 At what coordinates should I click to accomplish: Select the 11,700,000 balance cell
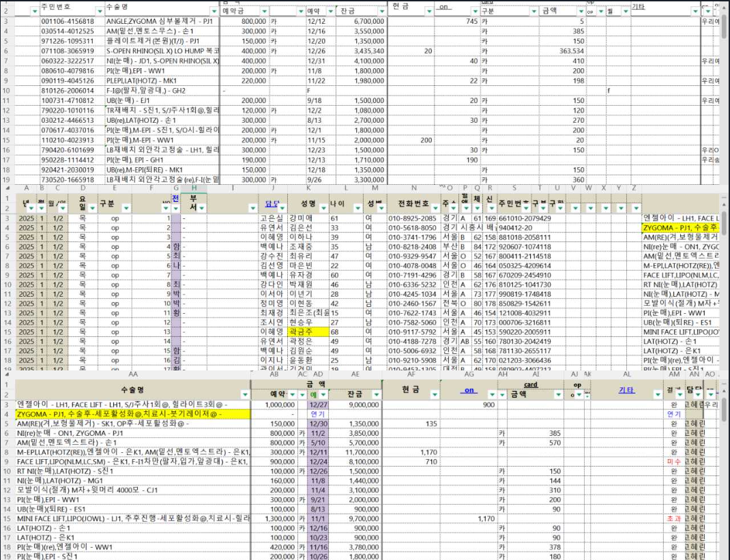(x=355, y=452)
